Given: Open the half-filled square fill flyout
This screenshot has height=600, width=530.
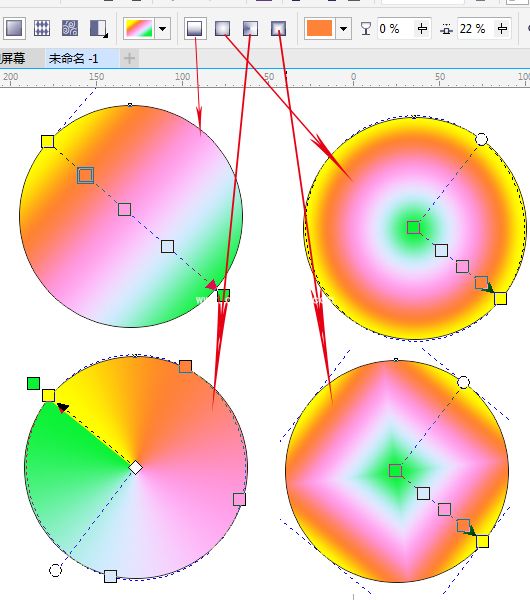Looking at the screenshot, I should 99,28.
